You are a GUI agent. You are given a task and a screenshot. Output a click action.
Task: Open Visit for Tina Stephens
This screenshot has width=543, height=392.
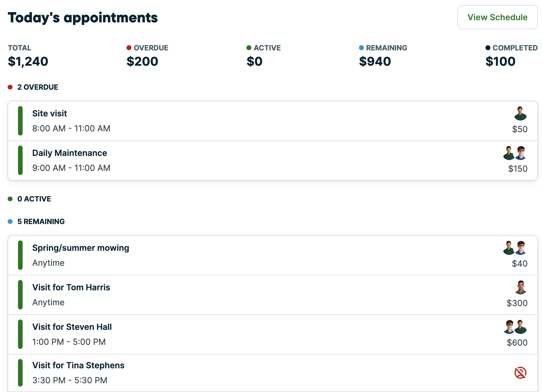click(78, 366)
